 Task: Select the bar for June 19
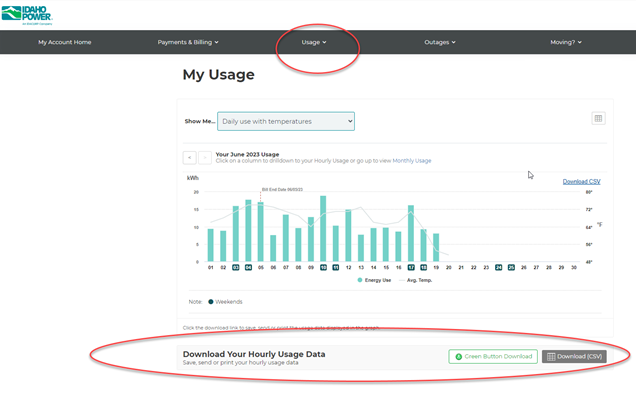[436, 248]
